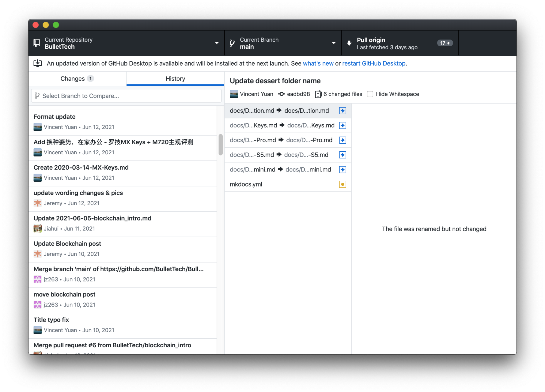Focus the Select Branch to Compare field
The height and width of the screenshot is (392, 545).
126,96
